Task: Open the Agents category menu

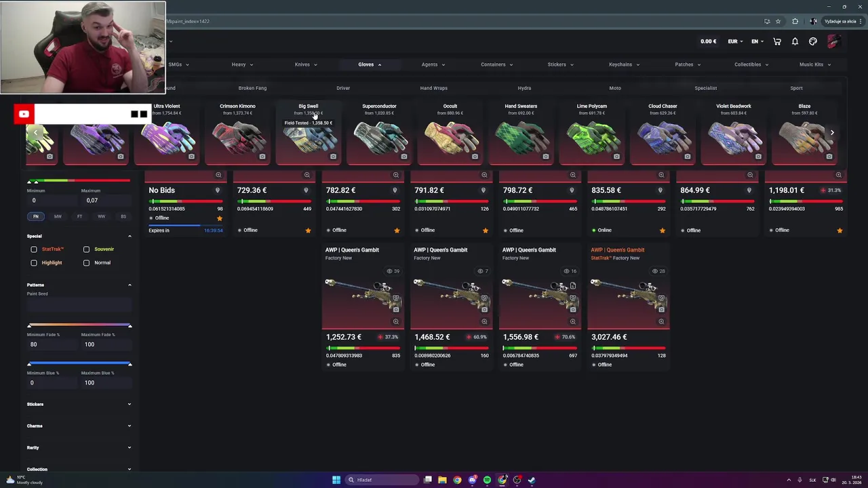Action: click(x=433, y=64)
